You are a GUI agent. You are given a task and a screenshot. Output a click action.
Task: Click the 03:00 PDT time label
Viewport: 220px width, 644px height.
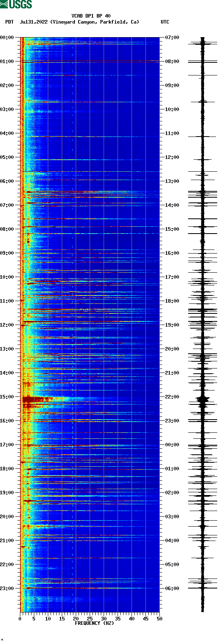click(x=7, y=109)
